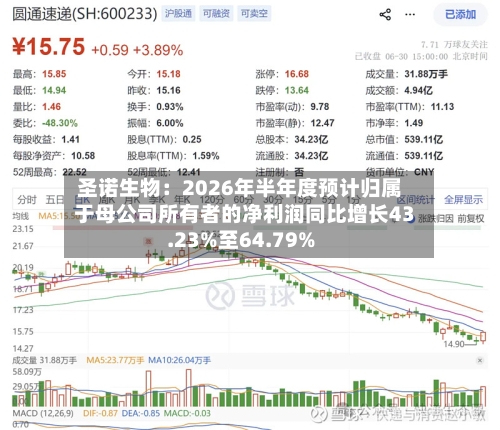The width and height of the screenshot is (500, 430).
Task: Click the change value +0.59 +3.89%
Action: pos(137,50)
